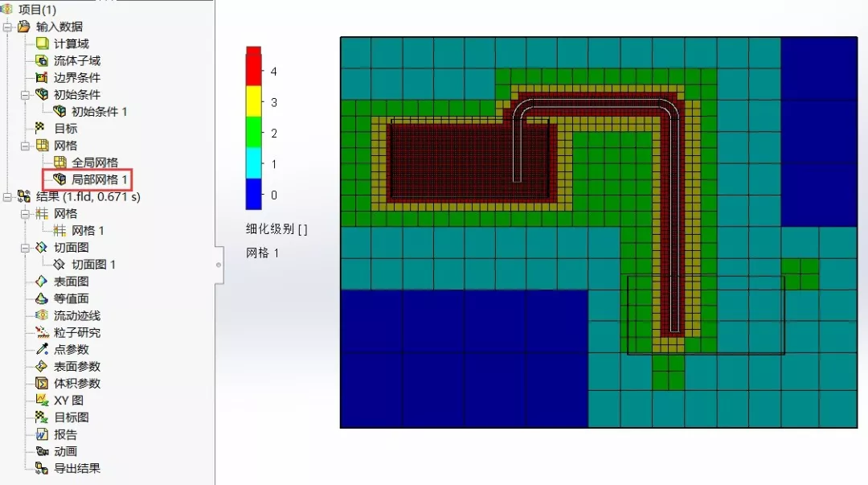The image size is (868, 485).
Task: Click the 流体子域 (Fluid Subdomain) icon
Action: point(40,60)
